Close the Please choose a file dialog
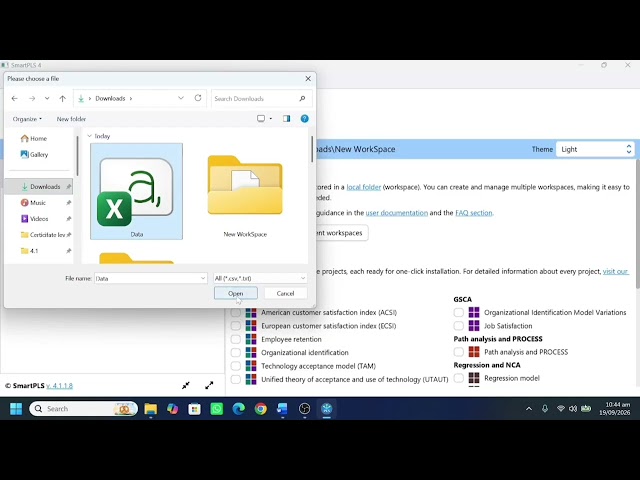This screenshot has height=480, width=640. [308, 78]
